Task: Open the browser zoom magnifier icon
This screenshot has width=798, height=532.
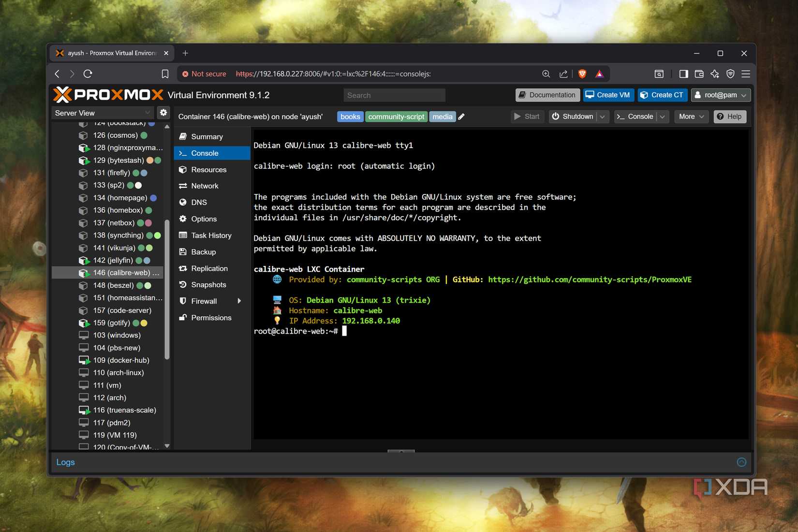Action: [546, 74]
